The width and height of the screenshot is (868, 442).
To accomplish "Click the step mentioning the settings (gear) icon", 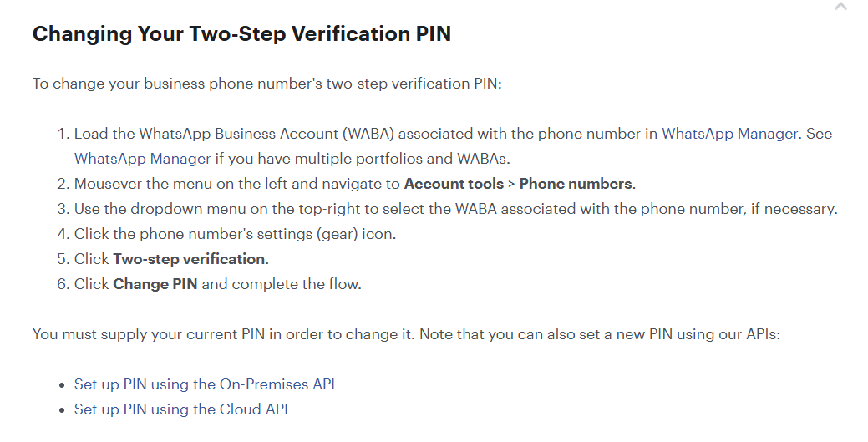I will click(x=236, y=234).
